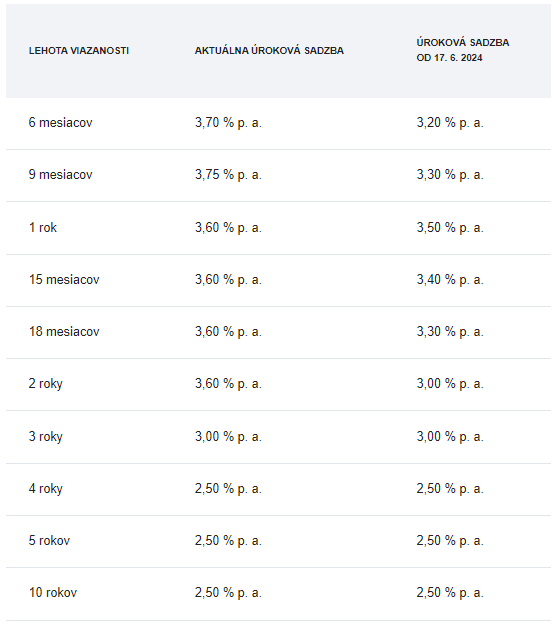Click the 3,70 % p. a. current rate
Image resolution: width=558 pixels, height=630 pixels.
(228, 123)
